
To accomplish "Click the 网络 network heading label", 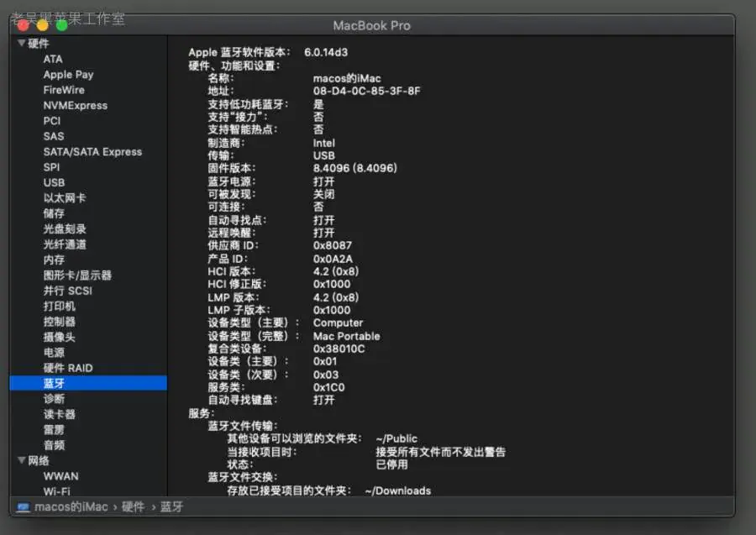I will pyautogui.click(x=38, y=460).
